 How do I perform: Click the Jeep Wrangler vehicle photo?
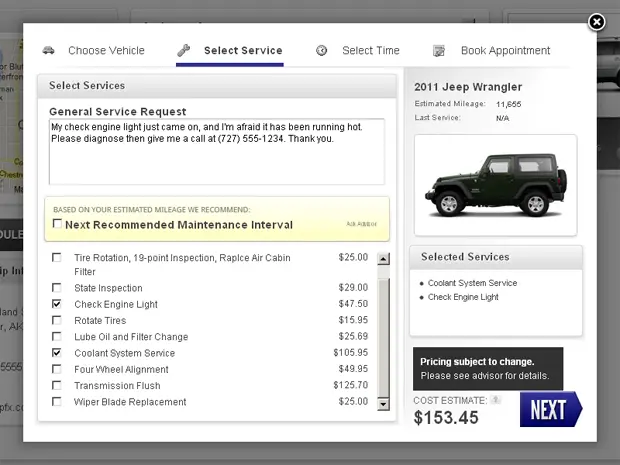(x=495, y=185)
